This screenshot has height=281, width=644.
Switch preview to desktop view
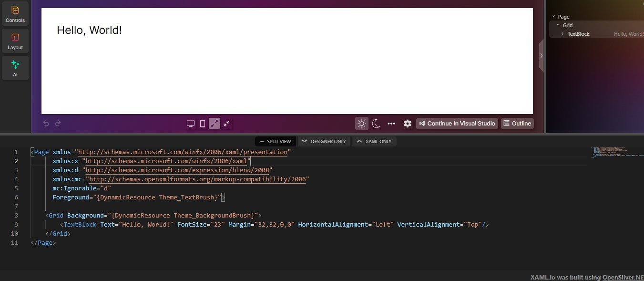(191, 123)
